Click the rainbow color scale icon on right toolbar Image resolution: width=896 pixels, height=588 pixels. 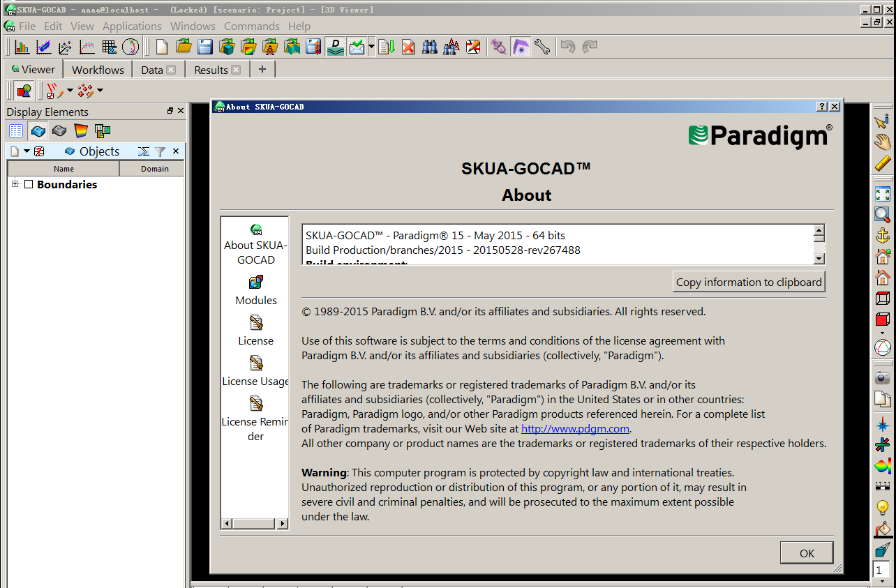(883, 465)
